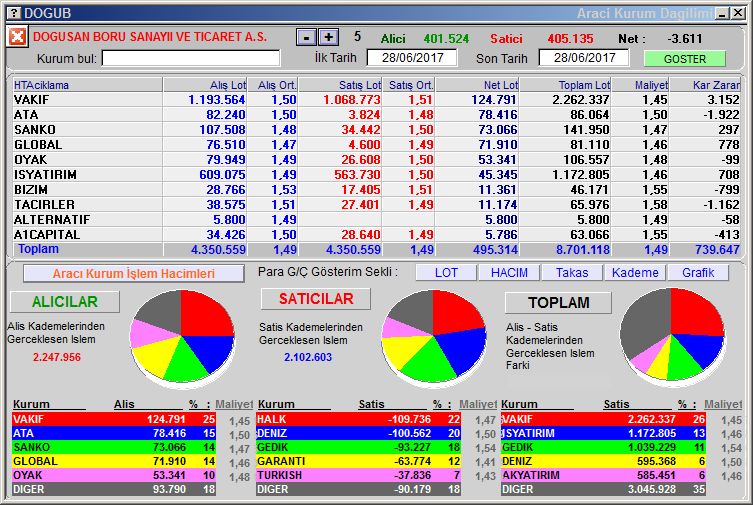Sort by Alış Lot column header
The image size is (753, 505).
click(x=206, y=85)
